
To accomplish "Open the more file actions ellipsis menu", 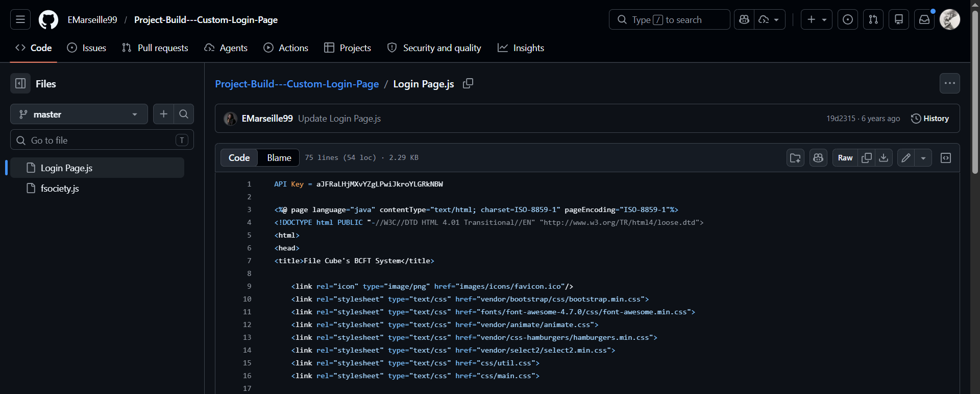I will click(950, 83).
